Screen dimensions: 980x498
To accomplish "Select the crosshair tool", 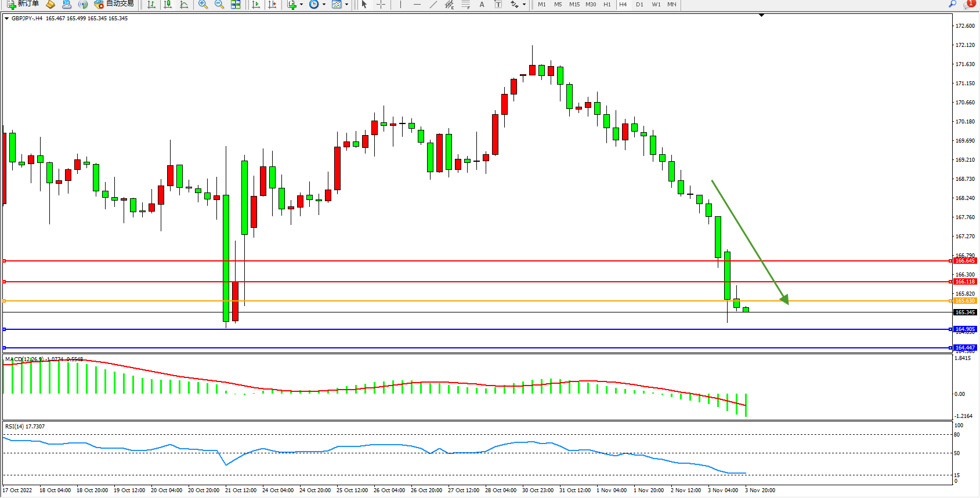I will tap(381, 5).
